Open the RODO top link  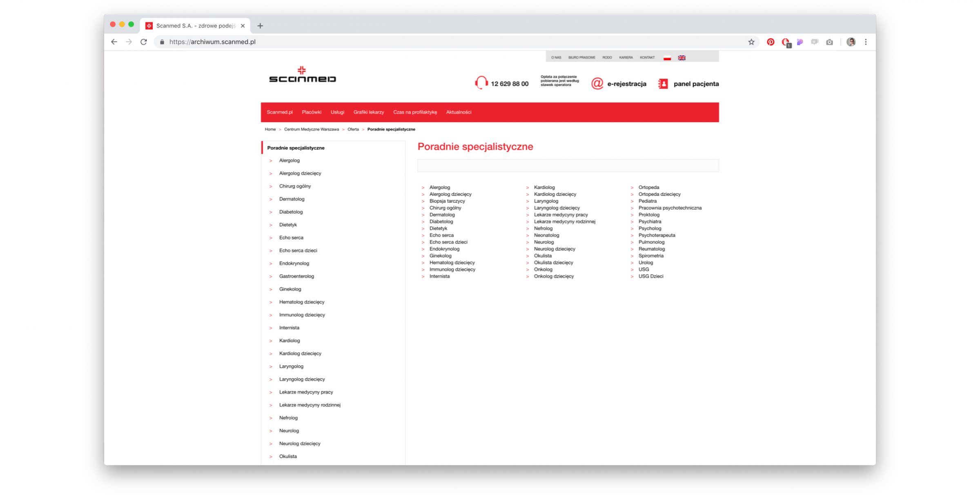tap(607, 58)
